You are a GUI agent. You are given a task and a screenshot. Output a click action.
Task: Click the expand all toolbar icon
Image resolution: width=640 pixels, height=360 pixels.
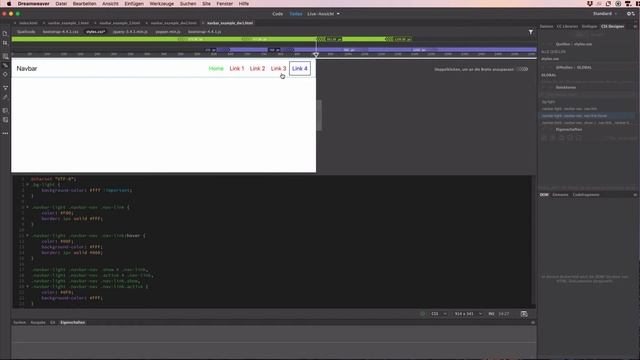(5, 75)
